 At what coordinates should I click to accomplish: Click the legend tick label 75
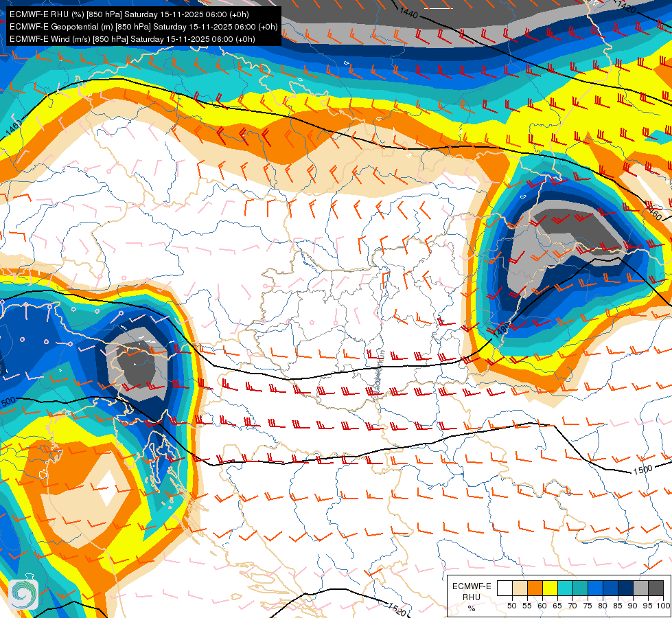[587, 606]
